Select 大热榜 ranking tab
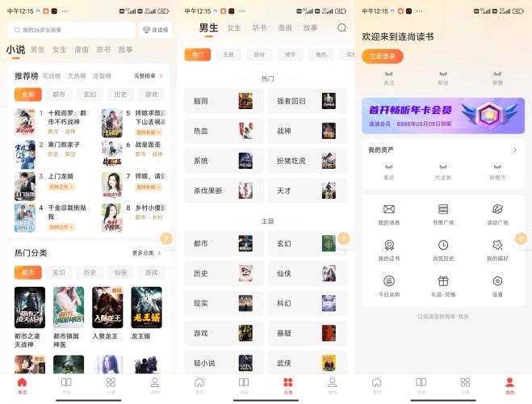 pos(77,76)
